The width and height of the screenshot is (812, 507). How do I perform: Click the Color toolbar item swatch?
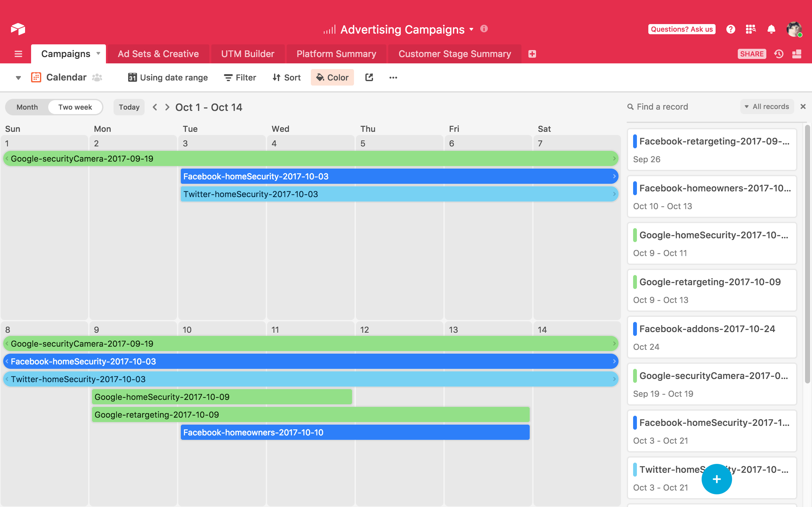(x=332, y=76)
